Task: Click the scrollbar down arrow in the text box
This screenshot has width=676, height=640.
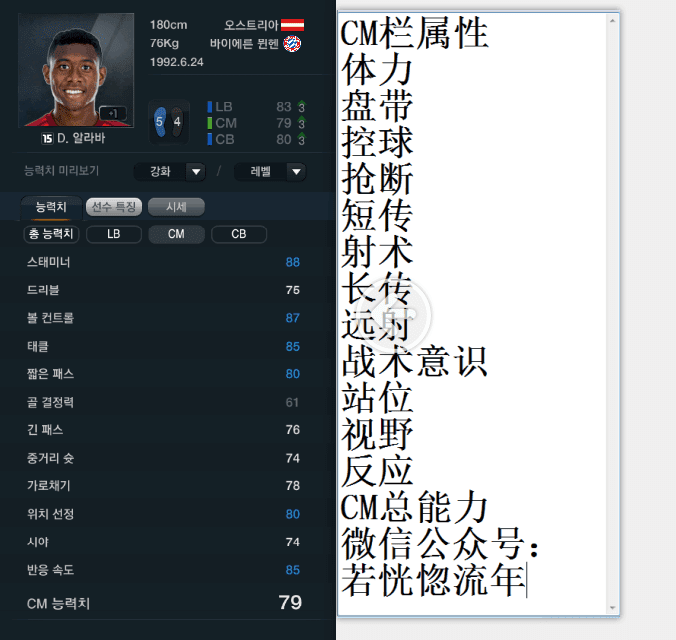Action: [612, 608]
